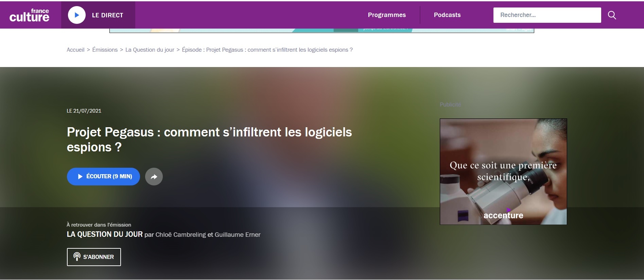Navigate to Émissions breadcrumb link
This screenshot has height=280, width=644.
tap(105, 50)
